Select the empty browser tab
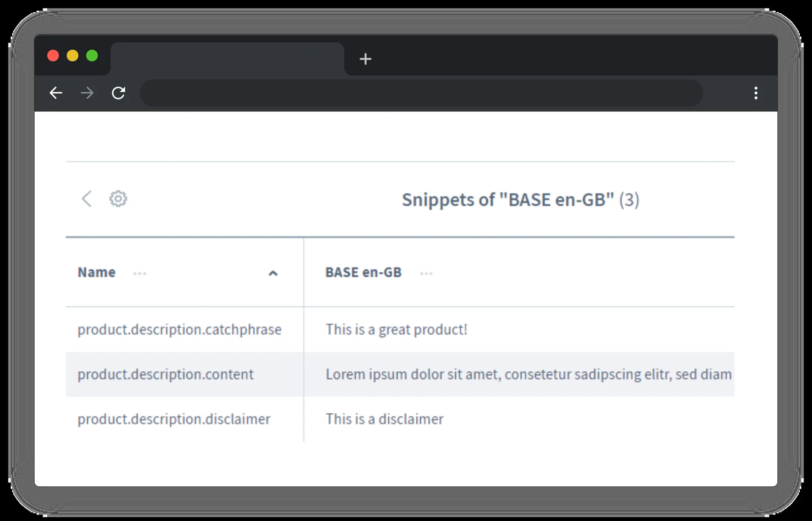This screenshot has height=521, width=812. [227, 59]
